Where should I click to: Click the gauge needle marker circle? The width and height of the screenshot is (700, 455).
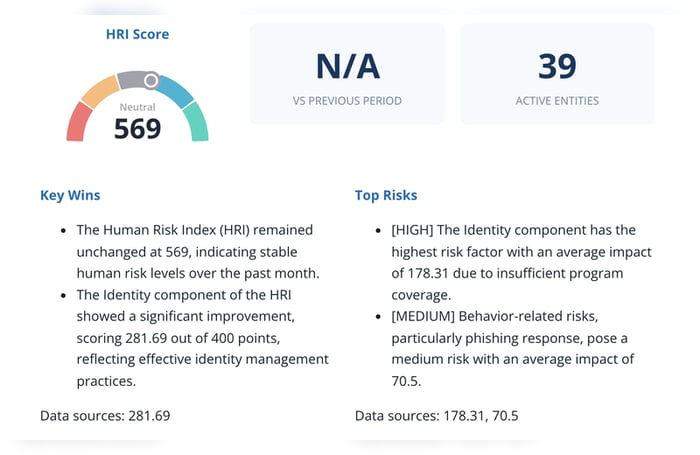151,80
